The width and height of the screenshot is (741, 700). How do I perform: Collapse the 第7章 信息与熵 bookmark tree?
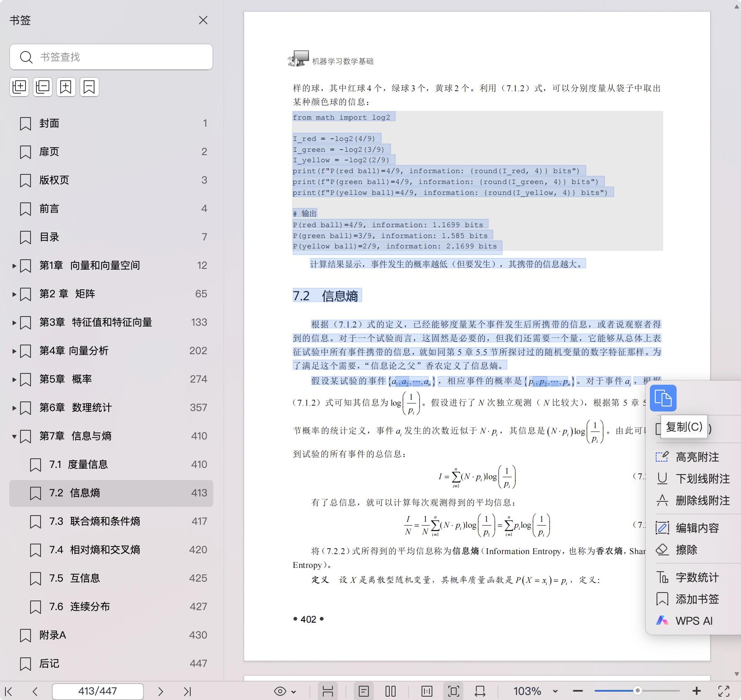coord(13,436)
